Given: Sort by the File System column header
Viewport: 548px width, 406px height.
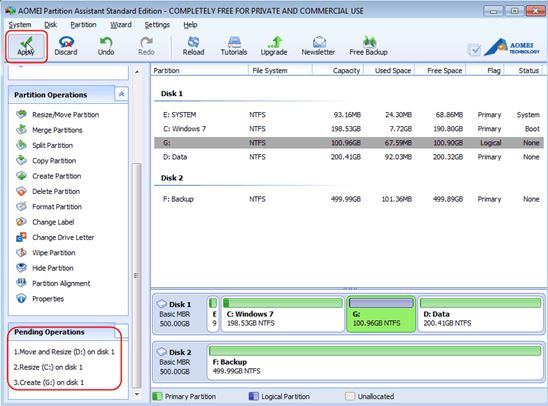Looking at the screenshot, I should (x=280, y=71).
